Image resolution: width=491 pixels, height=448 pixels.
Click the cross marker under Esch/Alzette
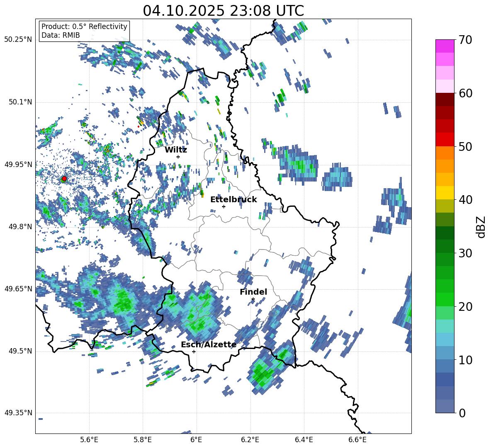(194, 351)
